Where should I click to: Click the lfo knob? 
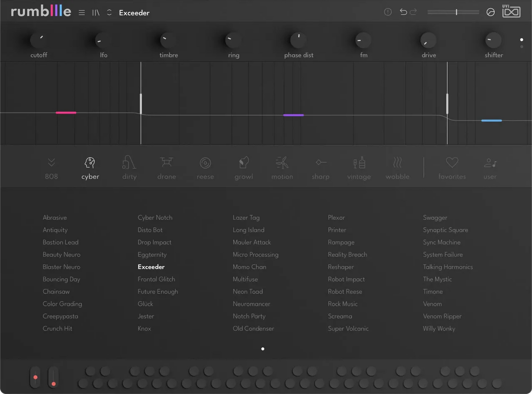[103, 40]
